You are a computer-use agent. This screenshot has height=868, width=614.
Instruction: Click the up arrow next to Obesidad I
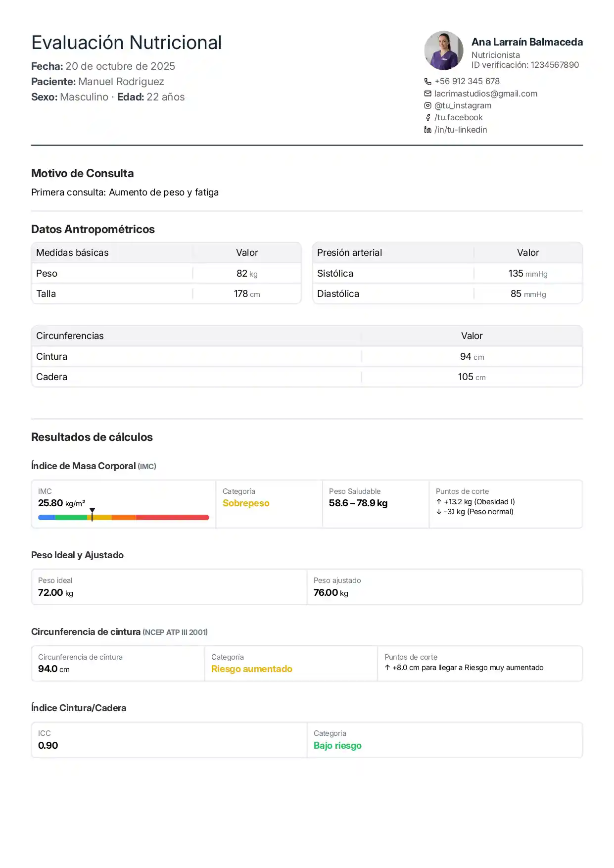439,502
